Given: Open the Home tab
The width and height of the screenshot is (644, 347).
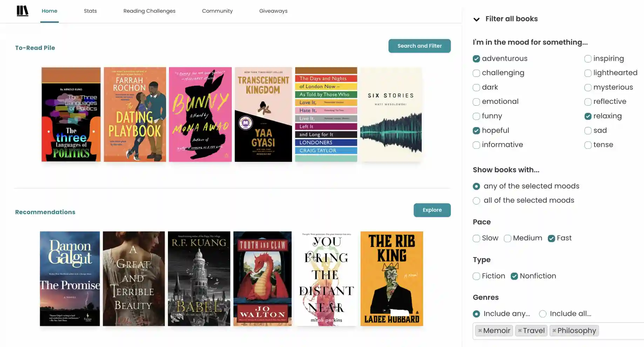Looking at the screenshot, I should (x=49, y=11).
